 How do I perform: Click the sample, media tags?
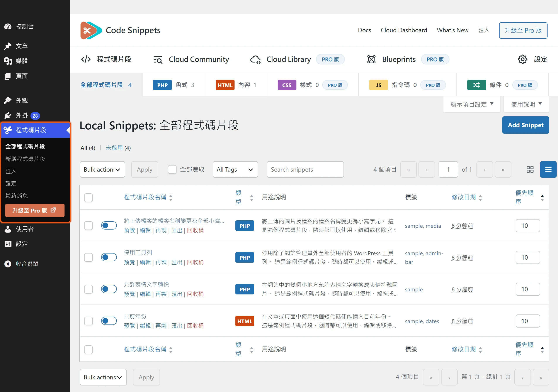tap(423, 226)
